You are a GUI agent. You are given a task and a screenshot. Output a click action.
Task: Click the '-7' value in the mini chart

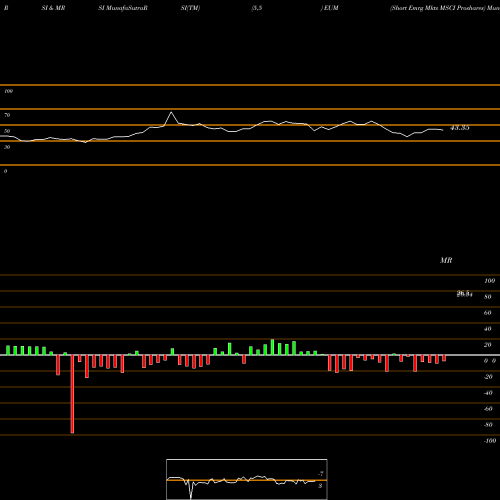(x=321, y=473)
